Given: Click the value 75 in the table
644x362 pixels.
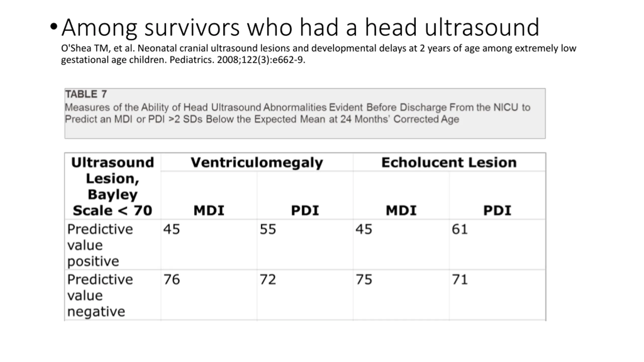Looking at the screenshot, I should pos(364,280).
